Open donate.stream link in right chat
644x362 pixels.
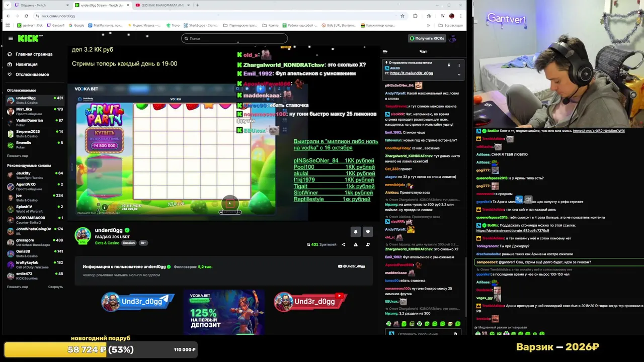click(513, 231)
